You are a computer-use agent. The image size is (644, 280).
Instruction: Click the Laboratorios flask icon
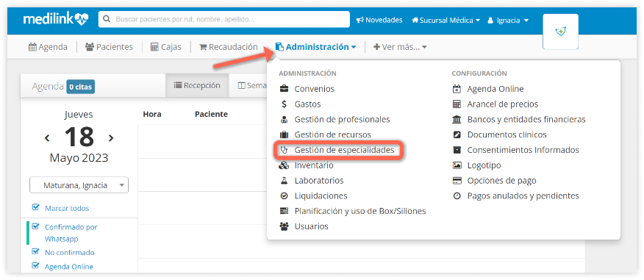[x=284, y=181]
